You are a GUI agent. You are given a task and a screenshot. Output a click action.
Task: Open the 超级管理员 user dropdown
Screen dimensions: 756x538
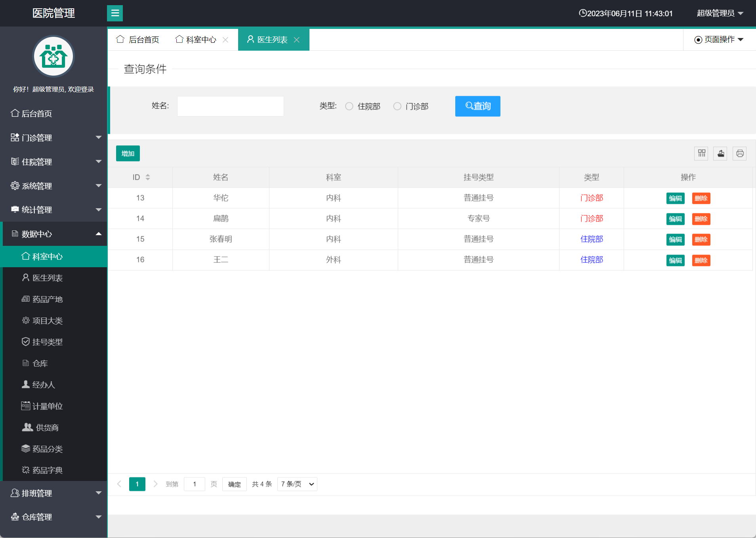[x=720, y=13]
